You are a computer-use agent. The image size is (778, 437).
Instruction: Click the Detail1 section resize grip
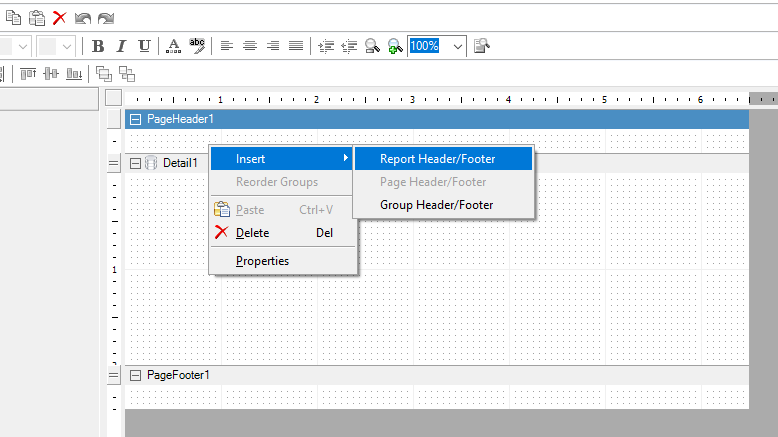point(114,163)
